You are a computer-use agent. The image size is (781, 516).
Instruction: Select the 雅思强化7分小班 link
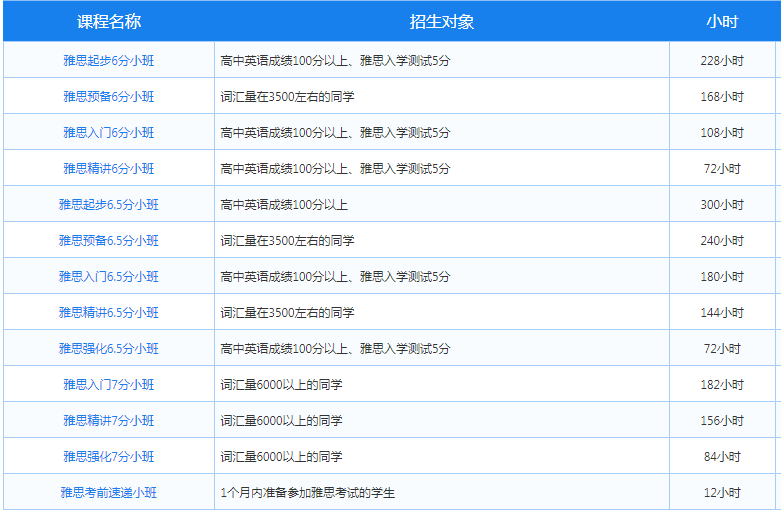pyautogui.click(x=108, y=457)
